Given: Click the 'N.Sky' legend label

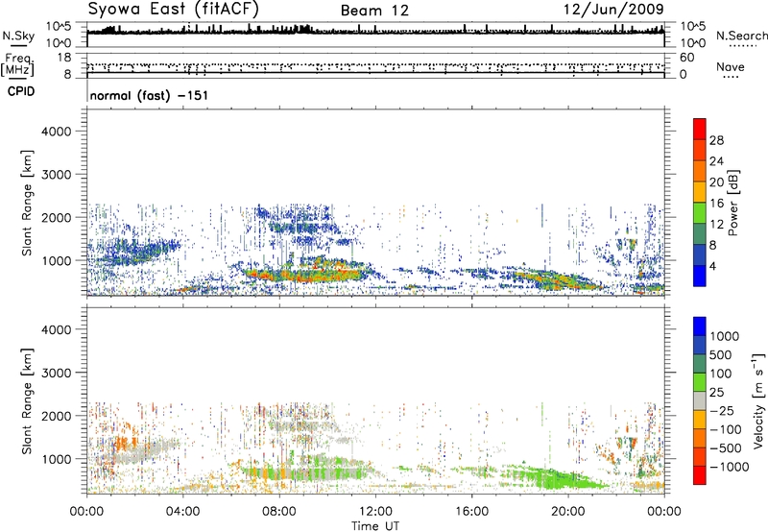Looking at the screenshot, I should 18,36.
